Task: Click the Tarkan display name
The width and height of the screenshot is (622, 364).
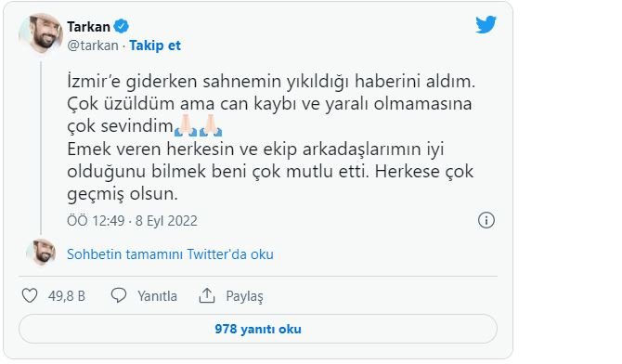Action: [88, 27]
